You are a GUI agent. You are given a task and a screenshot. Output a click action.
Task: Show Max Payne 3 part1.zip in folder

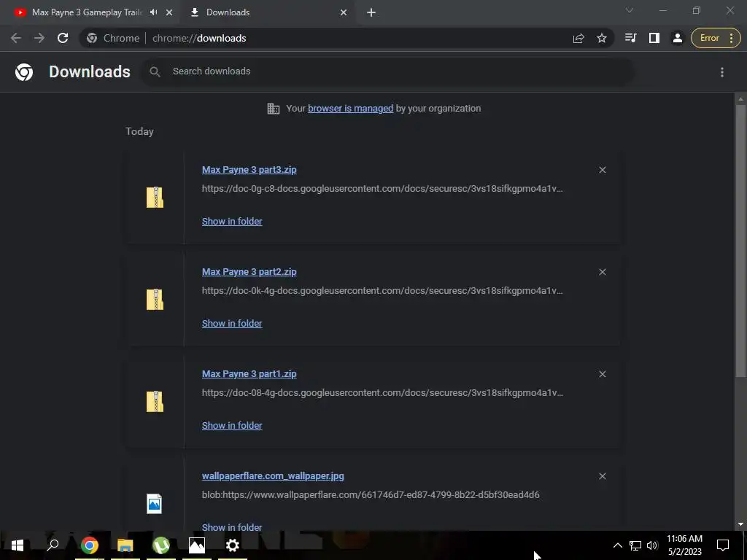[x=232, y=426]
